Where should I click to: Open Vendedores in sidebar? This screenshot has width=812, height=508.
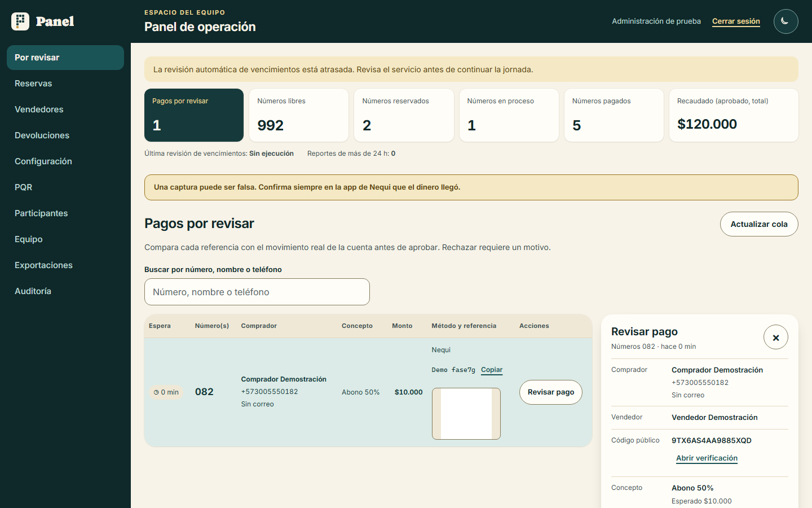[65, 110]
